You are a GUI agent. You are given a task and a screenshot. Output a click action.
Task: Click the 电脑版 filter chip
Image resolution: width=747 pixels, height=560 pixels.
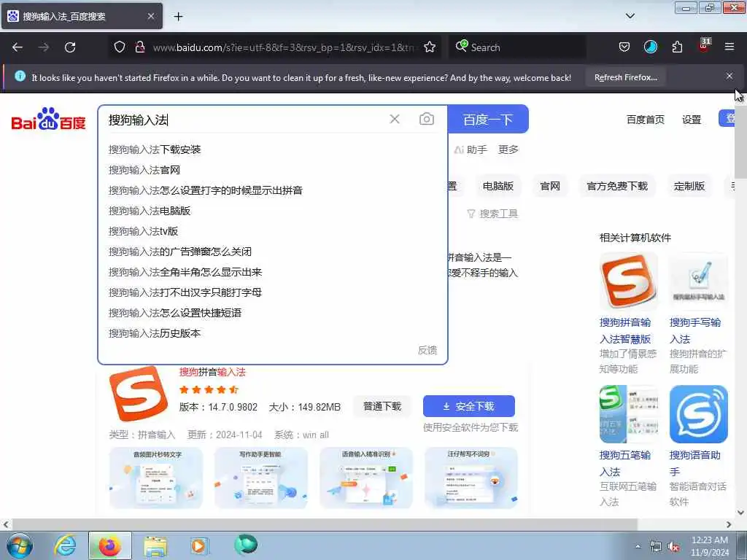[x=498, y=186]
